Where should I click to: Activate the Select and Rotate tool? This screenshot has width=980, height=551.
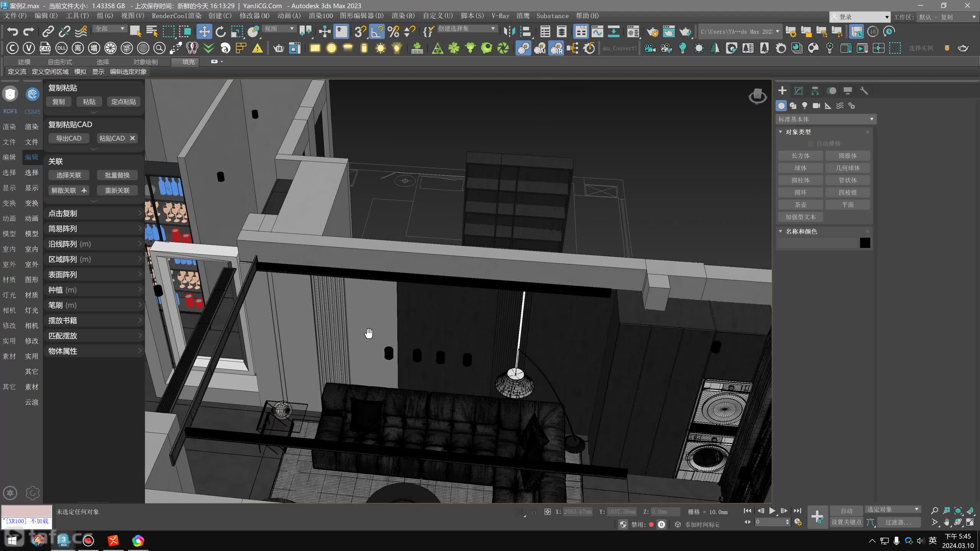click(x=221, y=31)
